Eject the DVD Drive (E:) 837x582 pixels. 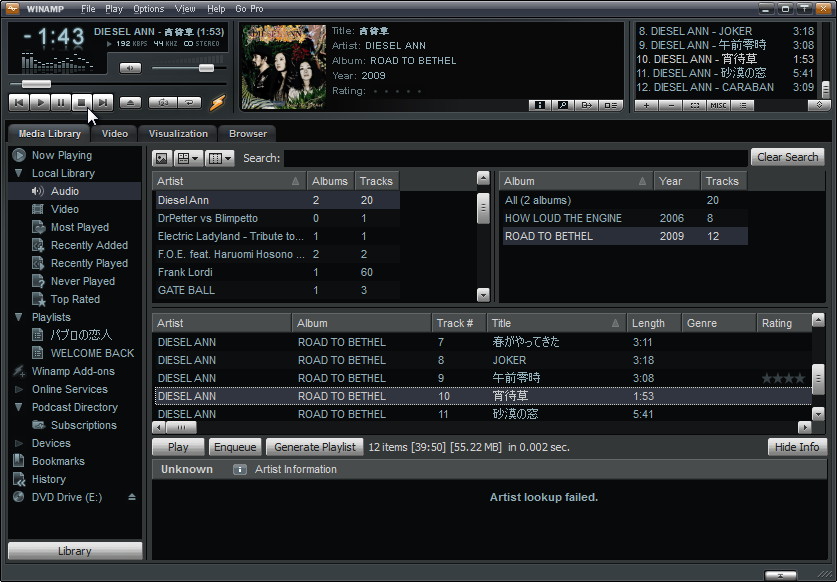tap(132, 497)
